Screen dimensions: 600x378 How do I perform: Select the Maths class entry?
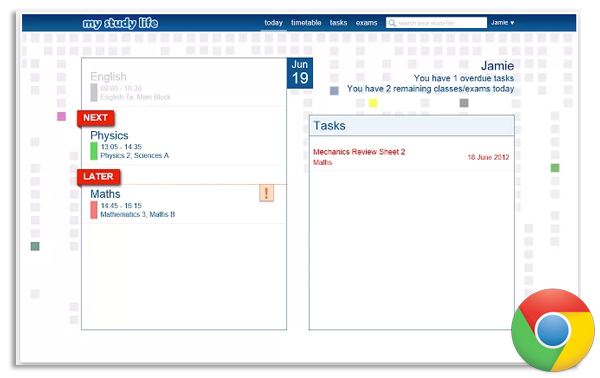184,204
